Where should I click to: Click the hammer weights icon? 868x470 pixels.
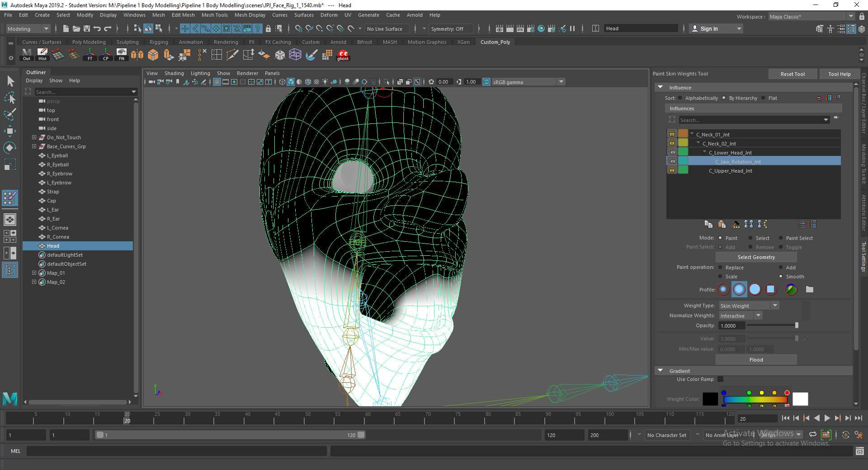pos(736,224)
